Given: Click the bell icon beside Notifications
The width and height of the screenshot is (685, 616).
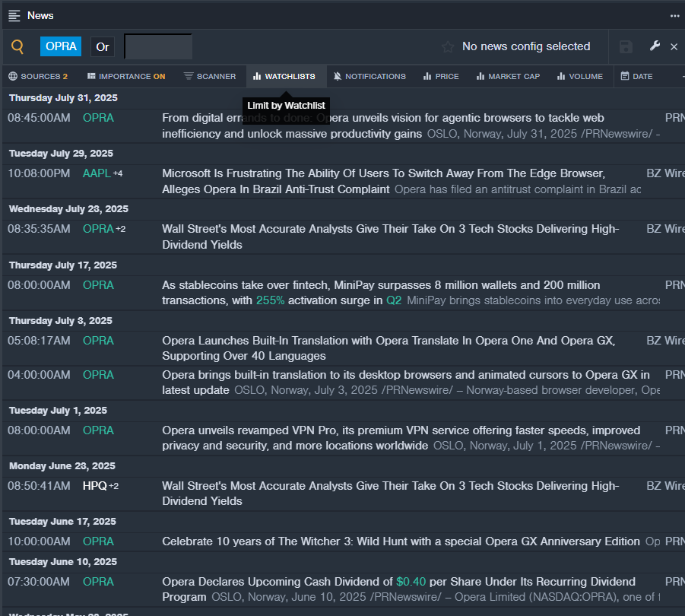Looking at the screenshot, I should (x=338, y=77).
